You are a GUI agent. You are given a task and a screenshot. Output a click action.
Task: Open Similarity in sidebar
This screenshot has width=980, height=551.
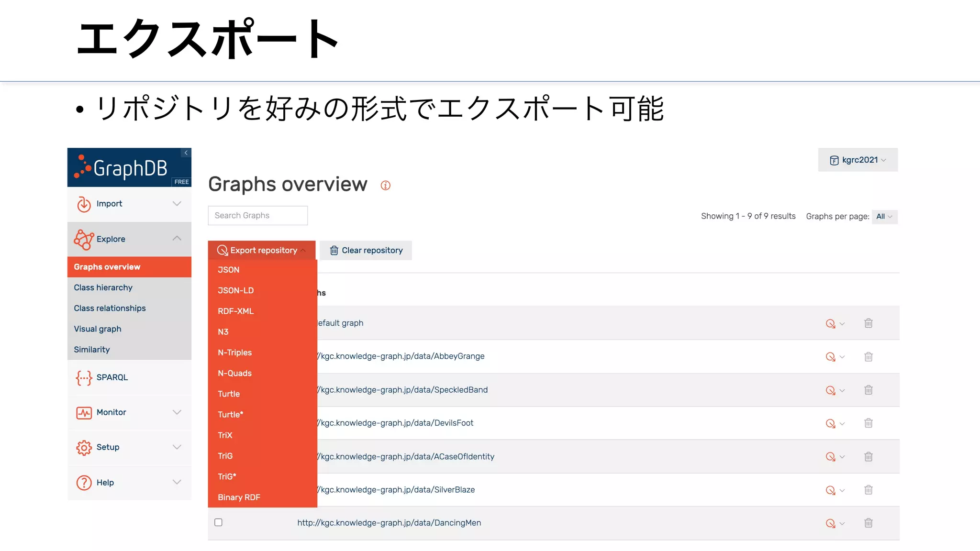point(129,350)
